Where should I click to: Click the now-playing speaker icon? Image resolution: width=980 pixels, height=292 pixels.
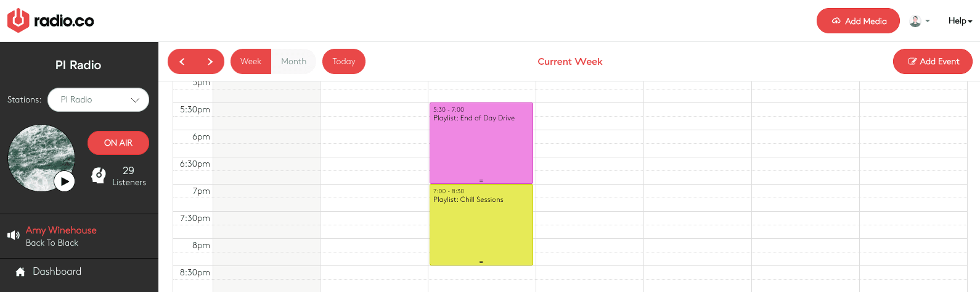pyautogui.click(x=14, y=235)
